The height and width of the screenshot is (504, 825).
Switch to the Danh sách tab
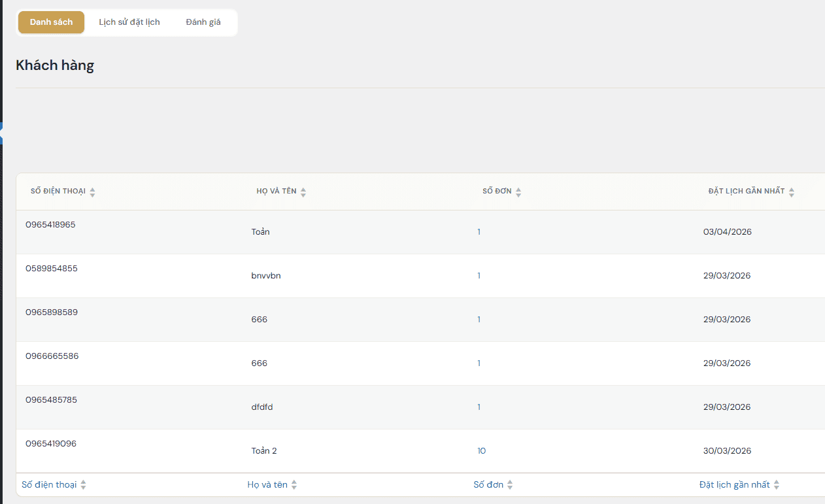click(51, 22)
